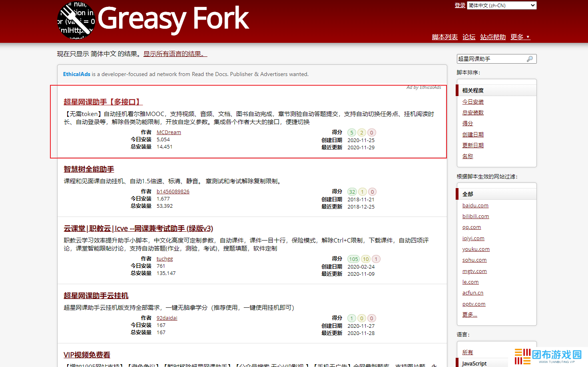The height and width of the screenshot is (367, 588).
Task: Filter scripts by youku.com
Action: 476,249
